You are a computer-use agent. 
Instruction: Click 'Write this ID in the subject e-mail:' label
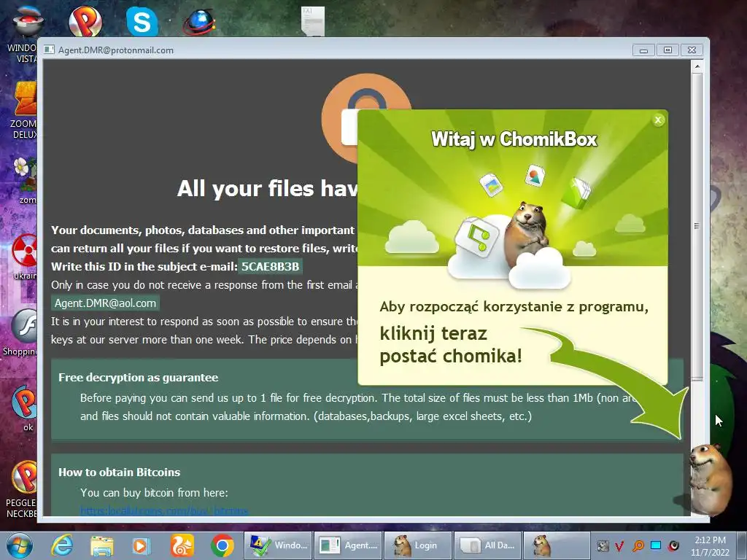click(x=144, y=267)
